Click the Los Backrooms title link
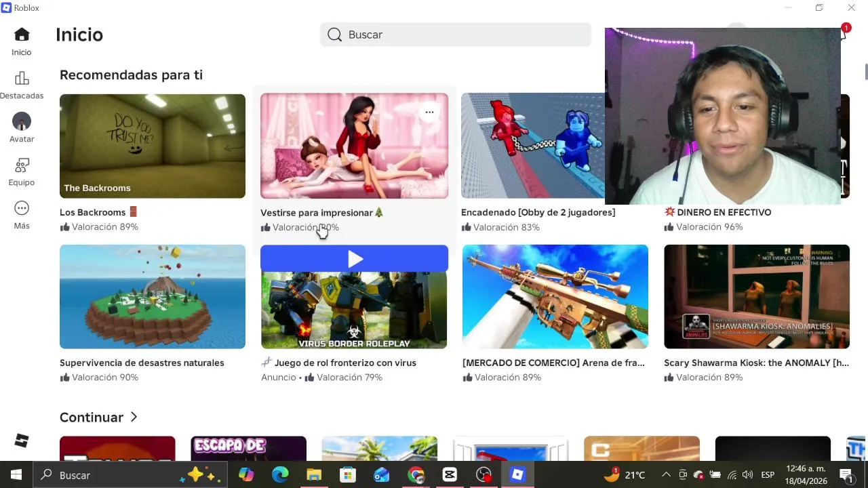 (98, 212)
